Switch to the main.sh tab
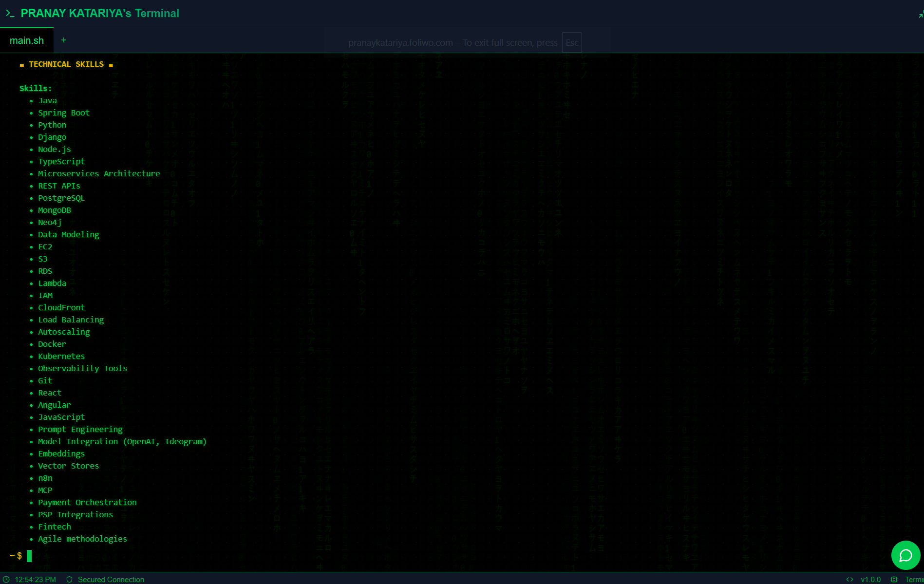Image resolution: width=924 pixels, height=584 pixels. click(x=27, y=40)
